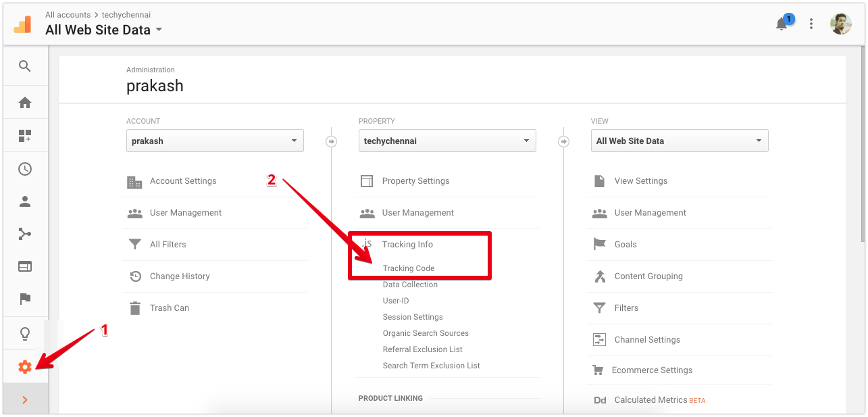Open the Property dropdown showing techychennai
This screenshot has height=417, width=868.
447,141
